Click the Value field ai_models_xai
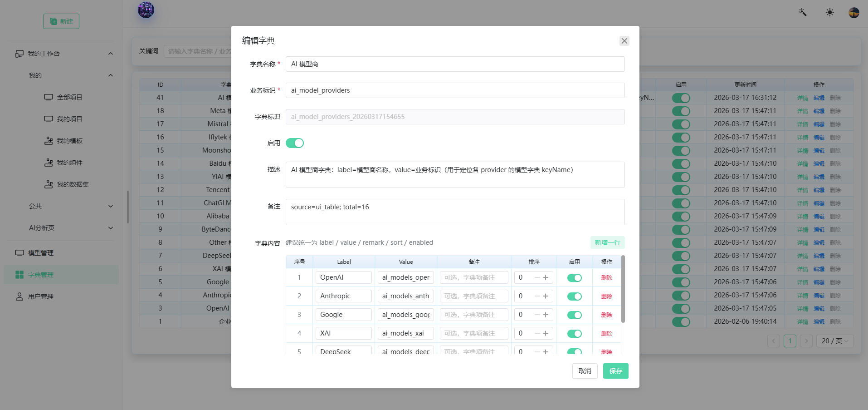Viewport: 868px width, 410px height. click(x=406, y=333)
